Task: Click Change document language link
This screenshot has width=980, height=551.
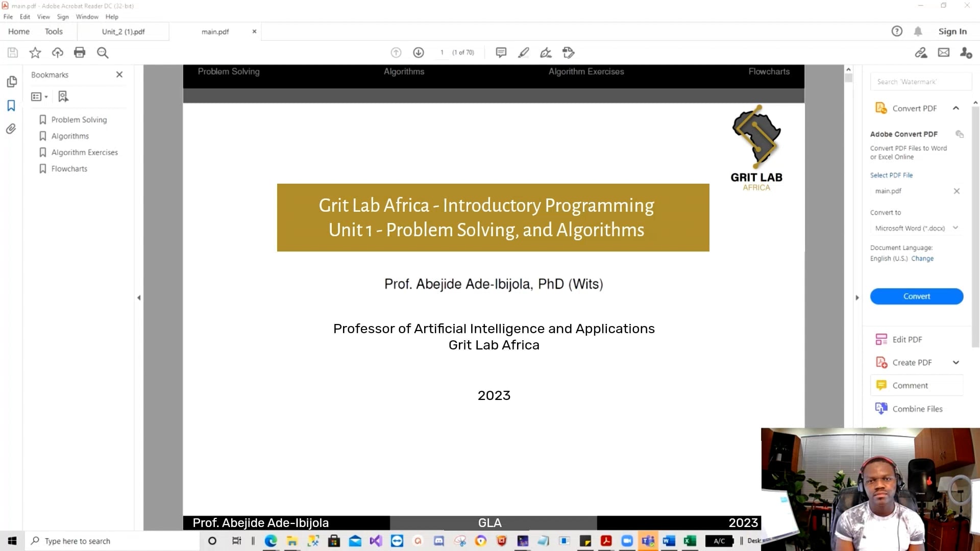Action: tap(922, 259)
